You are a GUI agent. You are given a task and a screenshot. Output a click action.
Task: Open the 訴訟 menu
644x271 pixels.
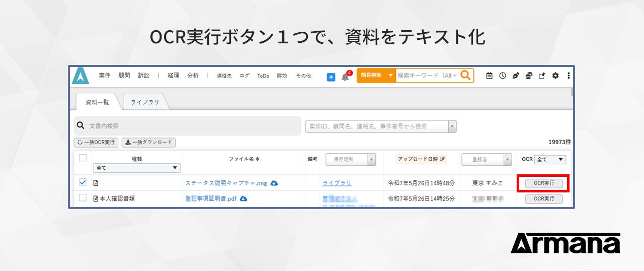(x=144, y=76)
